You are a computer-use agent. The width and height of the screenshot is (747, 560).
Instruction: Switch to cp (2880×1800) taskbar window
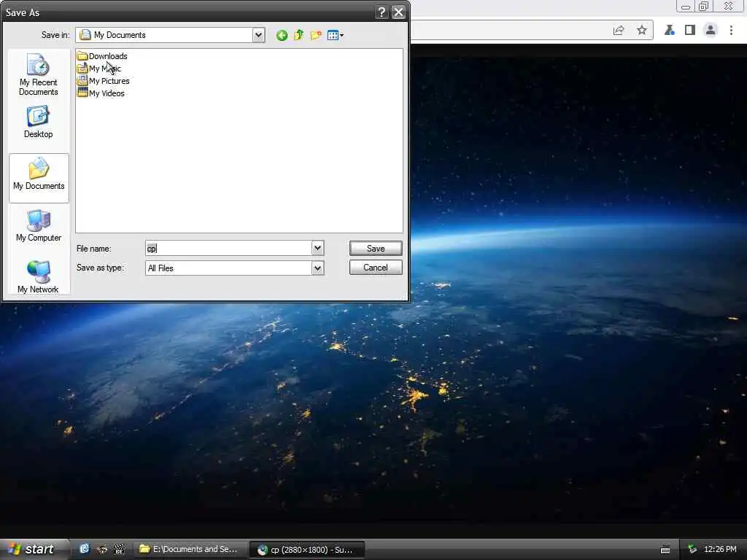pyautogui.click(x=307, y=550)
